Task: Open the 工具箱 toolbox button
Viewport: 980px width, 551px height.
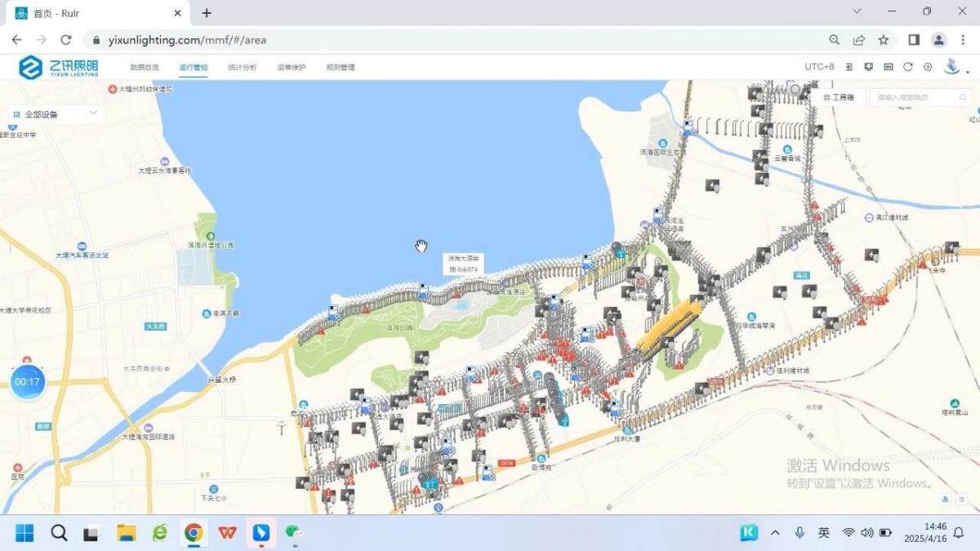Action: tap(838, 97)
